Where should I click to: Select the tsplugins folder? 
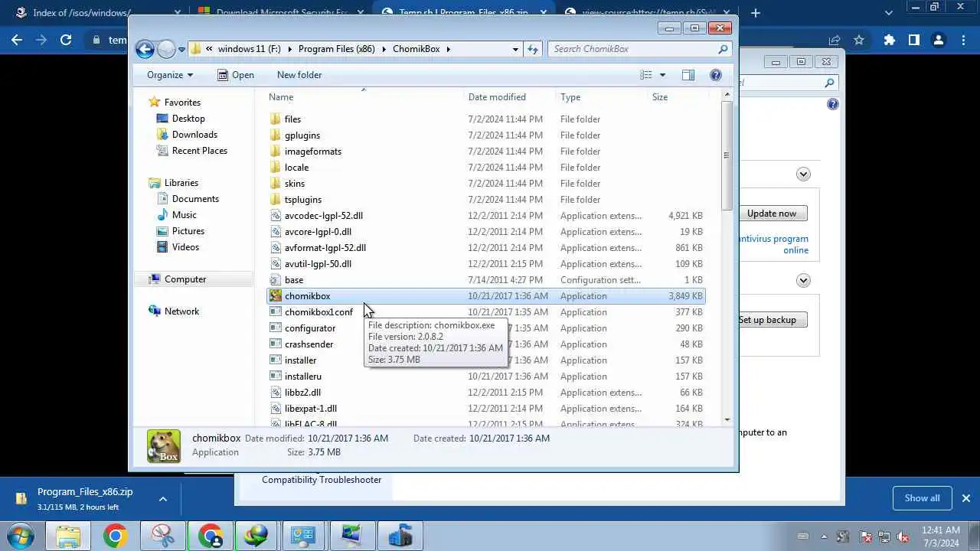pyautogui.click(x=303, y=200)
